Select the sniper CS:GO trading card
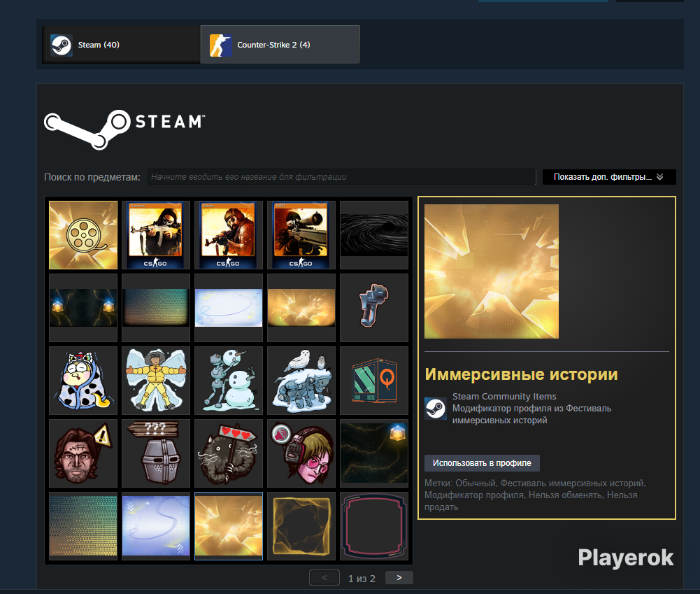 tap(301, 235)
